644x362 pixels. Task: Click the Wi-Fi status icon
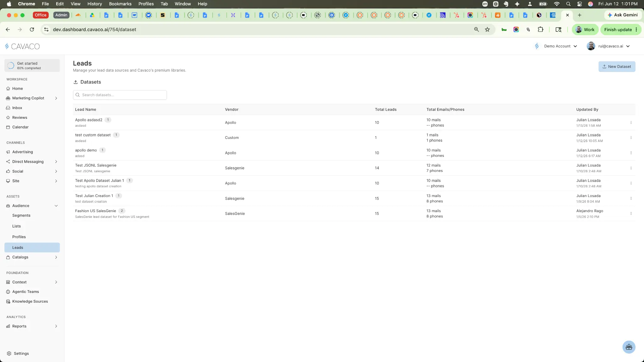point(557,4)
